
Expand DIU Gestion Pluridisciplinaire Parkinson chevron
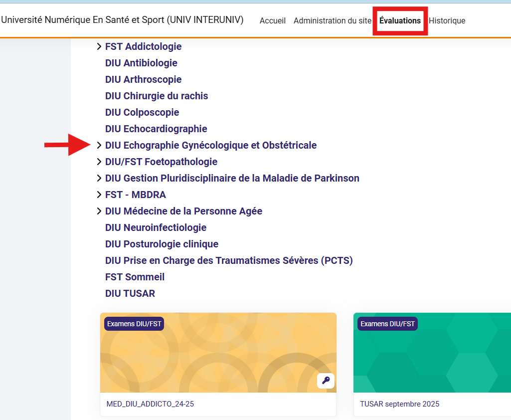99,179
